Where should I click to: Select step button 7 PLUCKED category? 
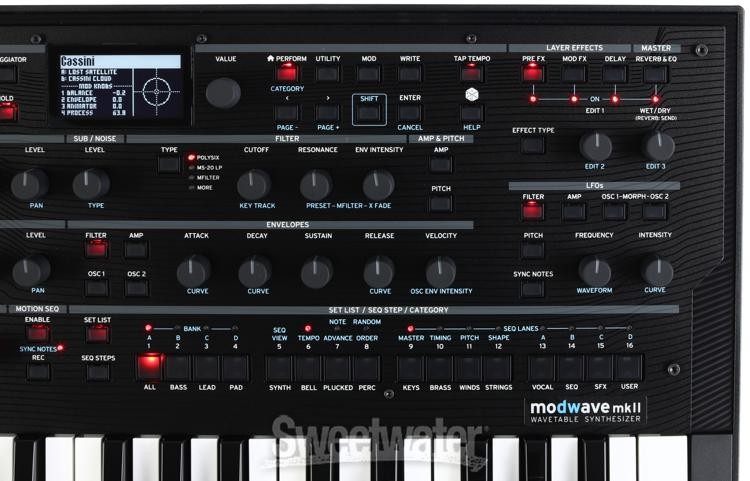tap(338, 367)
